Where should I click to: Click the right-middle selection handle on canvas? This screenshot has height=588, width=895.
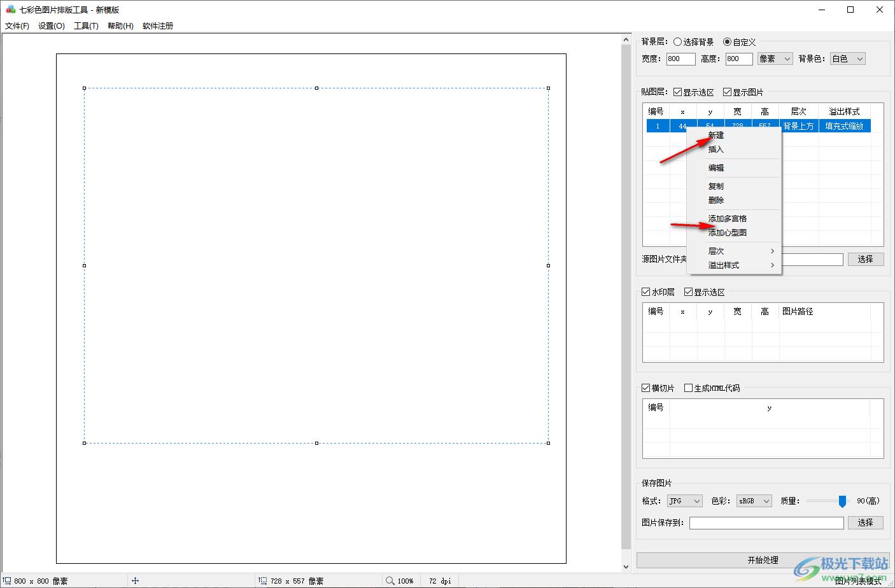coord(548,265)
